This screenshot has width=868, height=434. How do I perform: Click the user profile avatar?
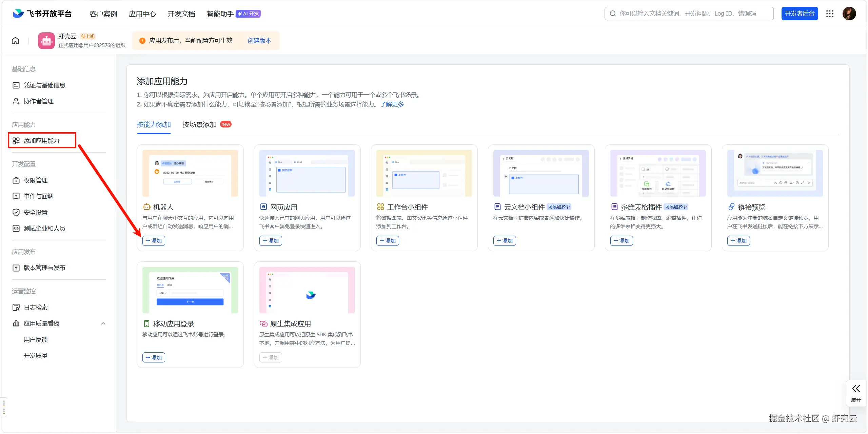[849, 14]
